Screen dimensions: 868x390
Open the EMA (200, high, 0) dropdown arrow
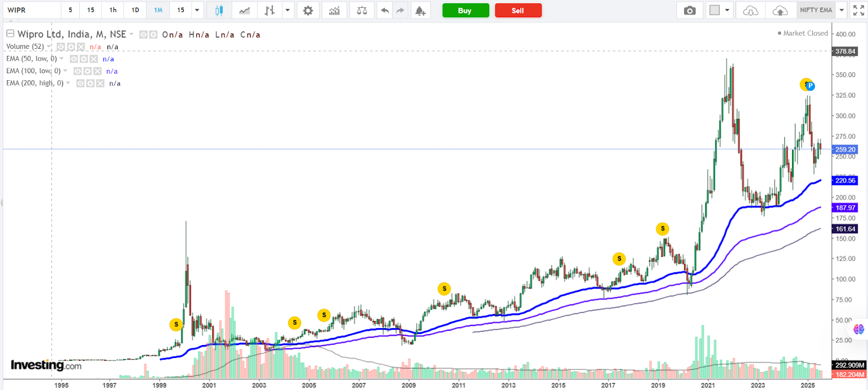pyautogui.click(x=68, y=83)
